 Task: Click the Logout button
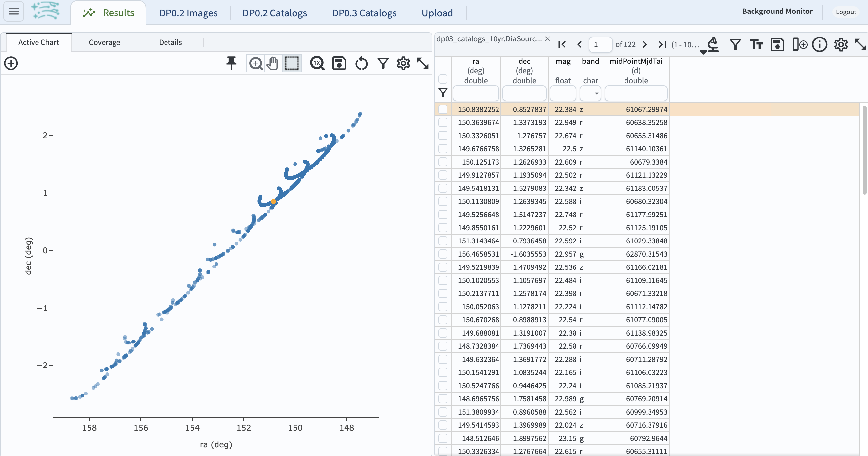[x=846, y=12]
